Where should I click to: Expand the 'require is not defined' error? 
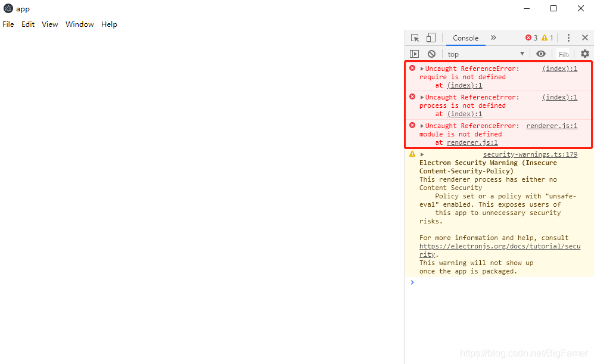[x=422, y=69]
